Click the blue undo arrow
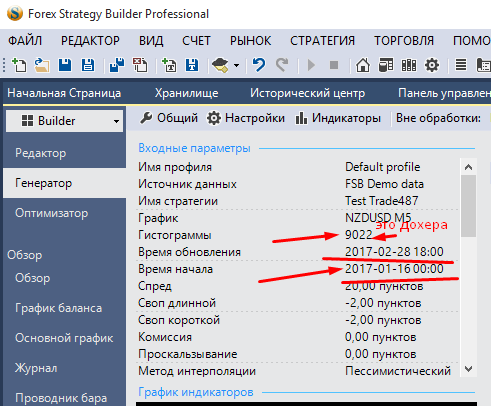 pos(259,65)
